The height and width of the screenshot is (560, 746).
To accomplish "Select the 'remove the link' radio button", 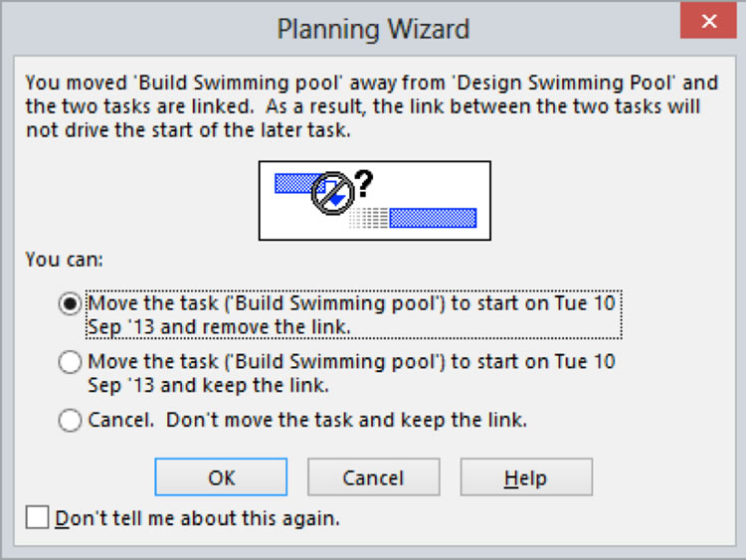I will pos(71,303).
